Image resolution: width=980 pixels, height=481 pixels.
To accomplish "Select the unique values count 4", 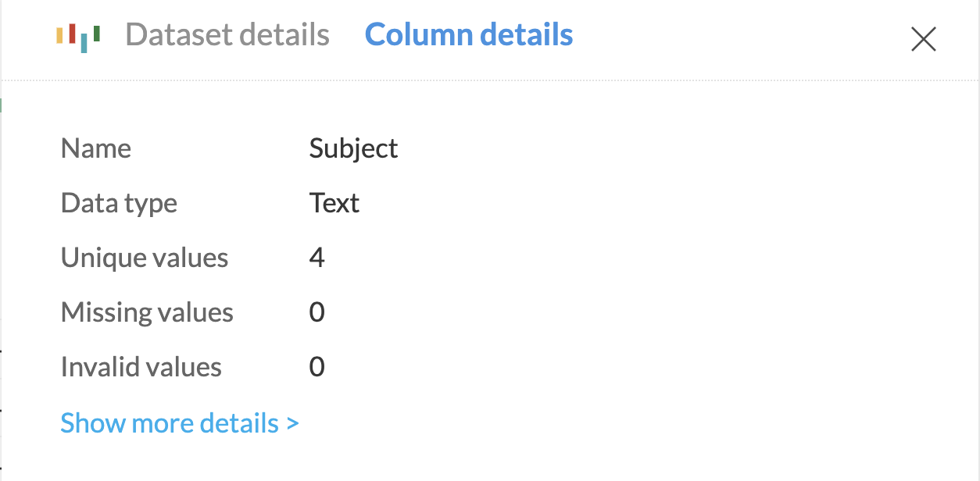I will coord(317,258).
